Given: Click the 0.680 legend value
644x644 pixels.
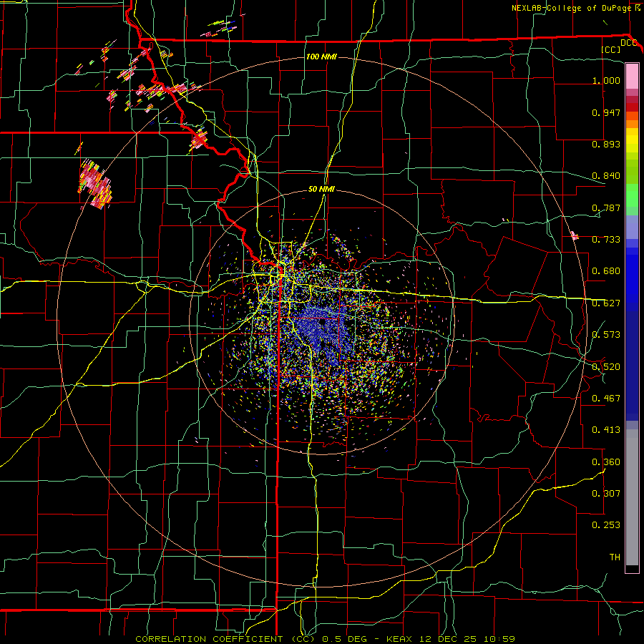Looking at the screenshot, I should click(x=606, y=271).
